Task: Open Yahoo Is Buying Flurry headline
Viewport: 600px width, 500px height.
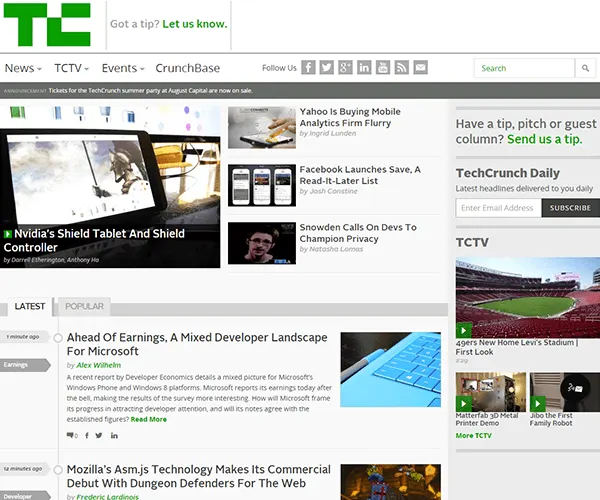Action: [x=350, y=117]
